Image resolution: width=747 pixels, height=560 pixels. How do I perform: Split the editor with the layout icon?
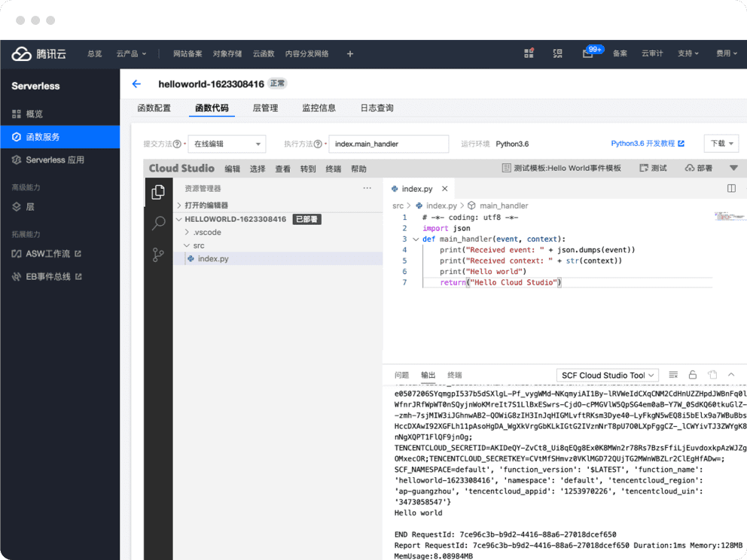click(732, 189)
